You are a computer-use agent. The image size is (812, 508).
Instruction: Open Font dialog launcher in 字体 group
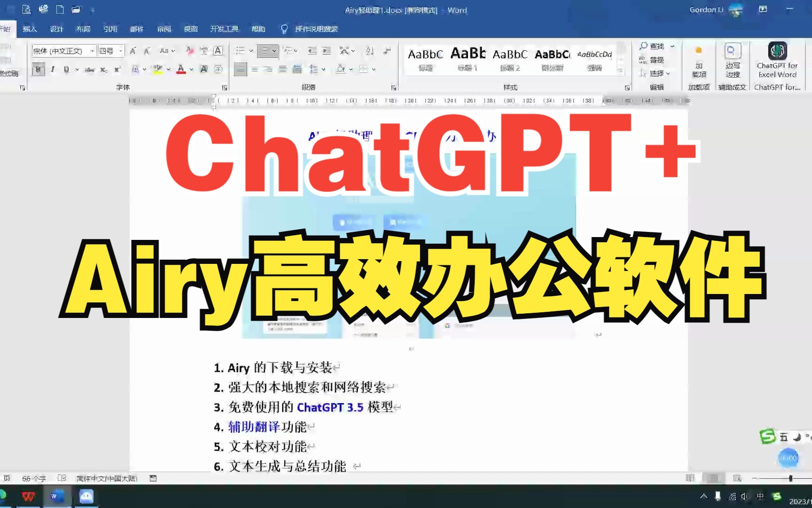point(225,87)
